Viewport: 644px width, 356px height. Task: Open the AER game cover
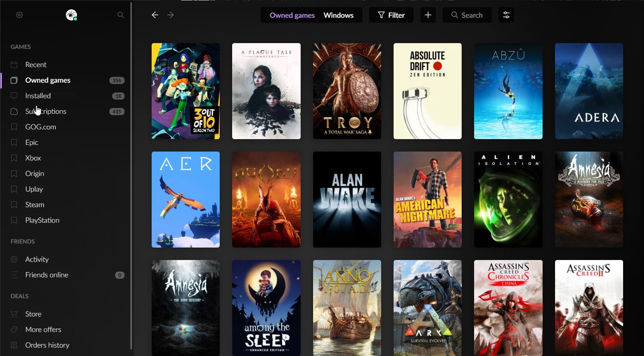coord(185,200)
